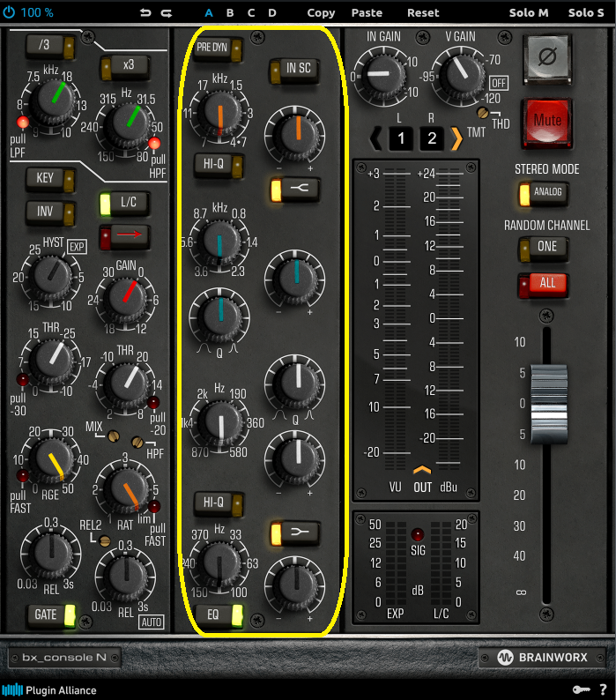Screen dimensions: 616x700
Task: Click the V GAIN knob
Action: pyautogui.click(x=460, y=74)
